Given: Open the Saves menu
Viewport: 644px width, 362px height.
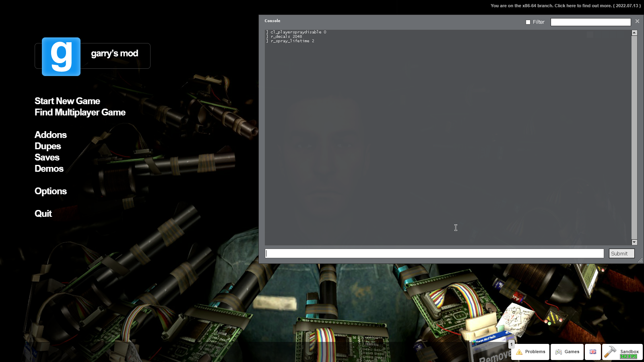Looking at the screenshot, I should coord(47,157).
